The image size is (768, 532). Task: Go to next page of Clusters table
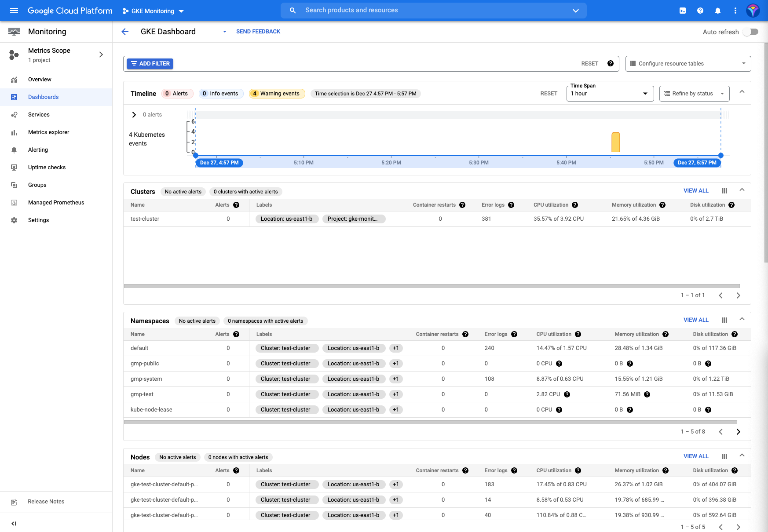coord(739,295)
